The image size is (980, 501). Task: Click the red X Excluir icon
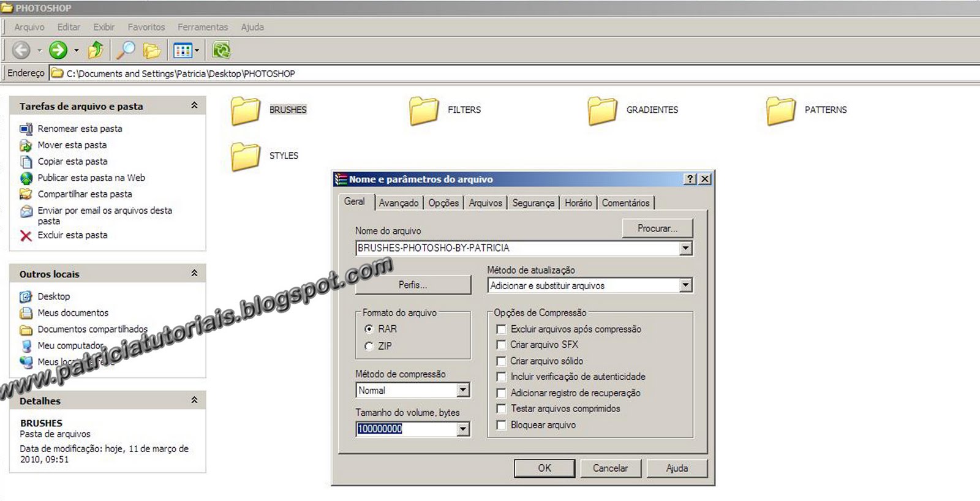coord(26,236)
